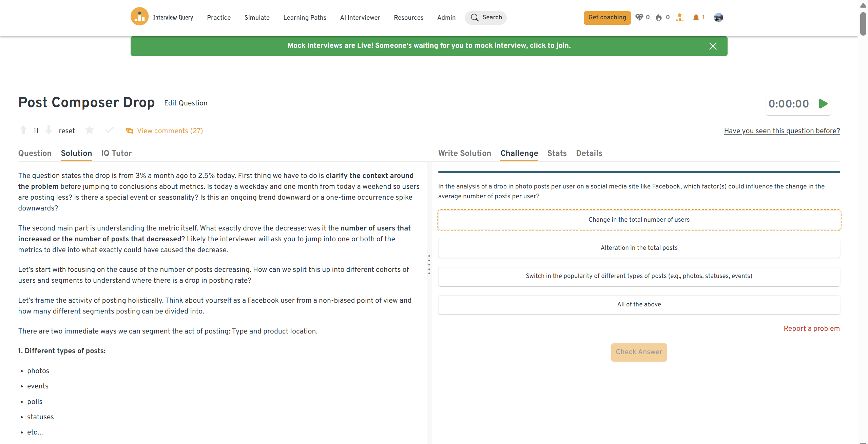
Task: Open the Resources menu
Action: 408,18
